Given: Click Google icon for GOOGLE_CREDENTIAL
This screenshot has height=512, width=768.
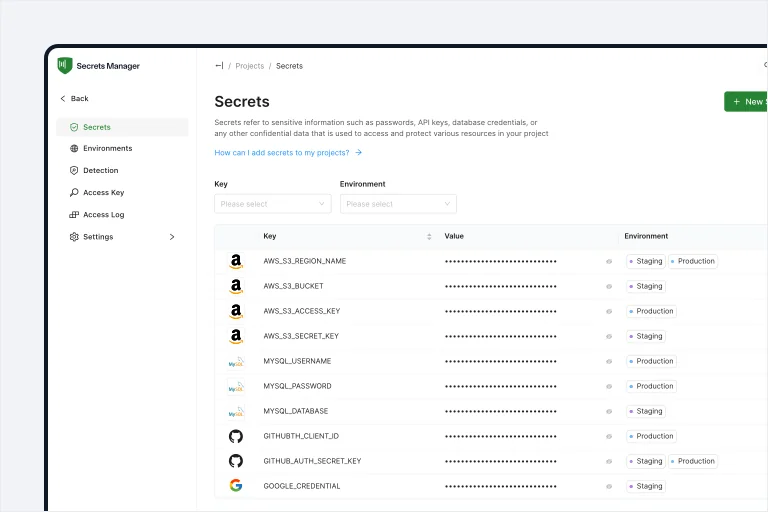Looking at the screenshot, I should click(236, 486).
